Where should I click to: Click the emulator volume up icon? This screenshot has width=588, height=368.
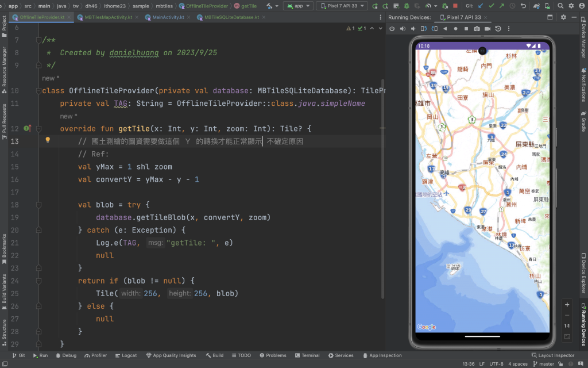pyautogui.click(x=403, y=29)
